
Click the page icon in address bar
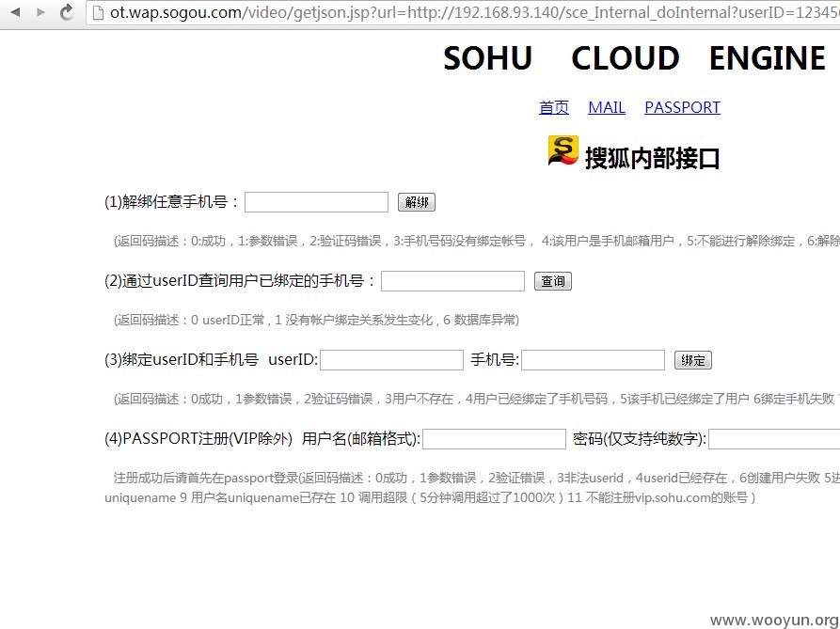tap(98, 12)
